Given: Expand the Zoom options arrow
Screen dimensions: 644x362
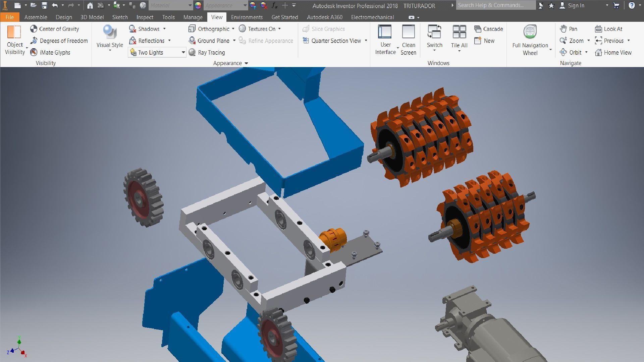Looking at the screenshot, I should point(588,41).
